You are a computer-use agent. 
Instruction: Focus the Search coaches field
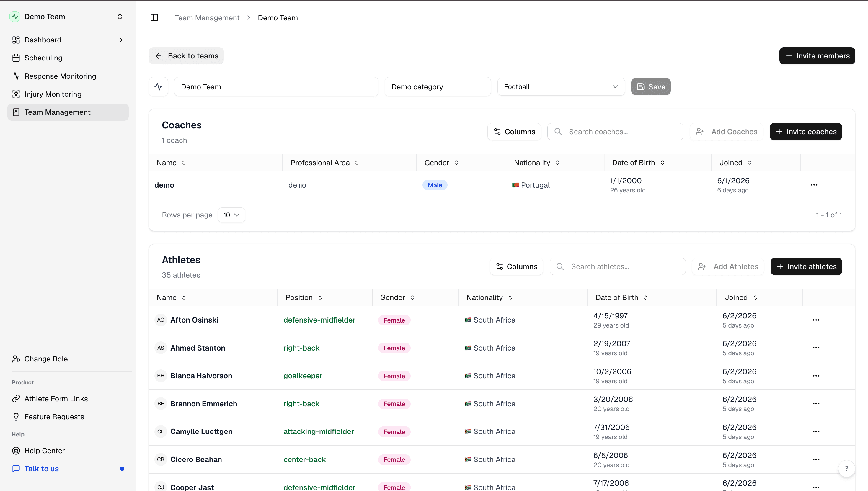(x=615, y=132)
